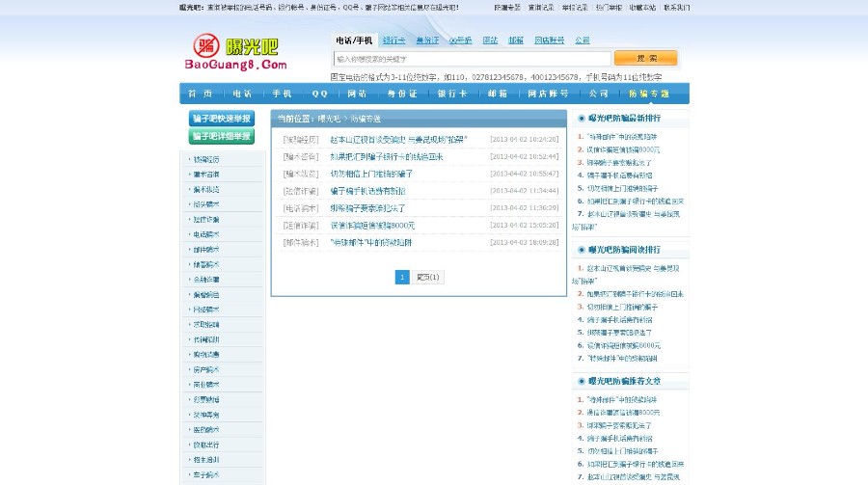Switch to the 银行卡 search tab
Viewport: 868px width, 485px height.
[x=393, y=40]
